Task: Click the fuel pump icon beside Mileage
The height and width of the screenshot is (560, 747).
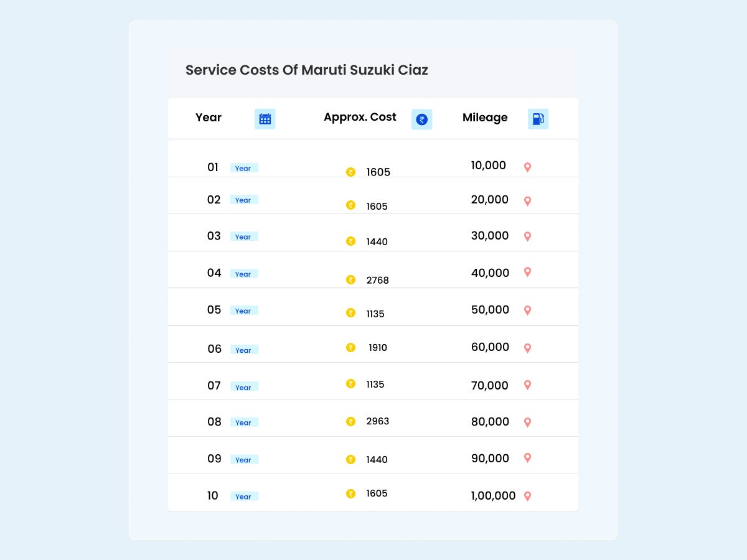Action: click(x=538, y=119)
